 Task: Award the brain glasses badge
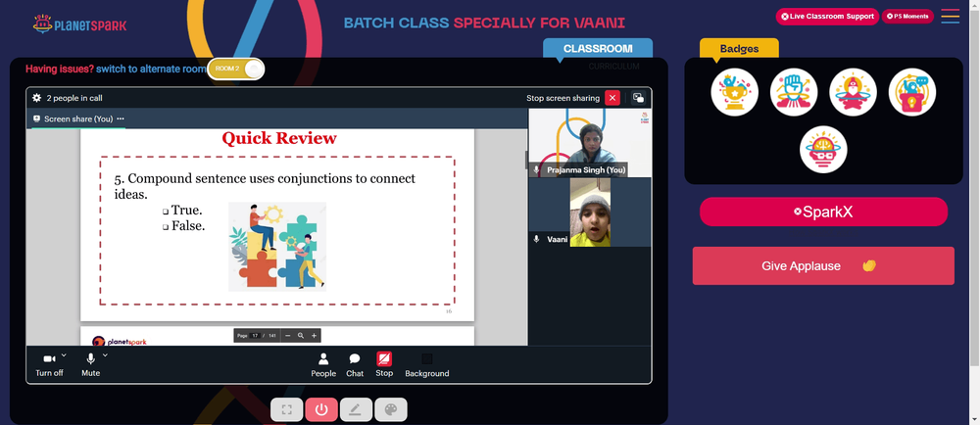click(823, 150)
